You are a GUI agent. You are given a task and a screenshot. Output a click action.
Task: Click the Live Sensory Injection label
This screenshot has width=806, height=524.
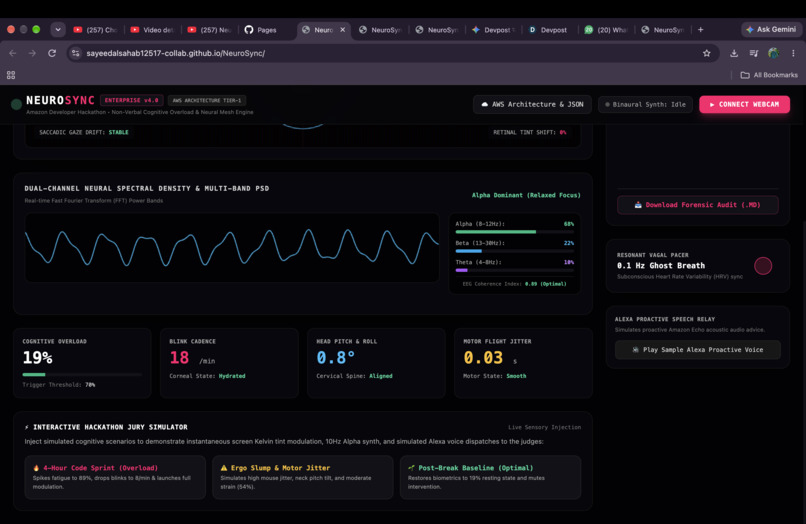[544, 427]
